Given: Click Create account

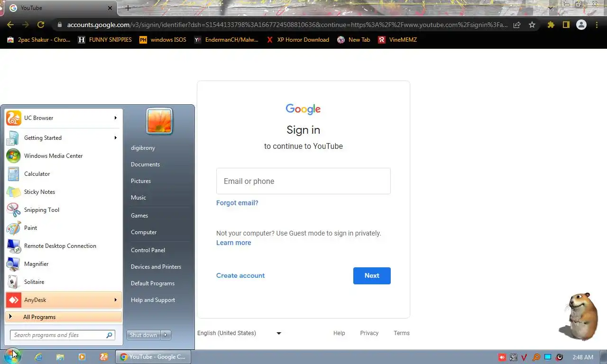Looking at the screenshot, I should [240, 275].
